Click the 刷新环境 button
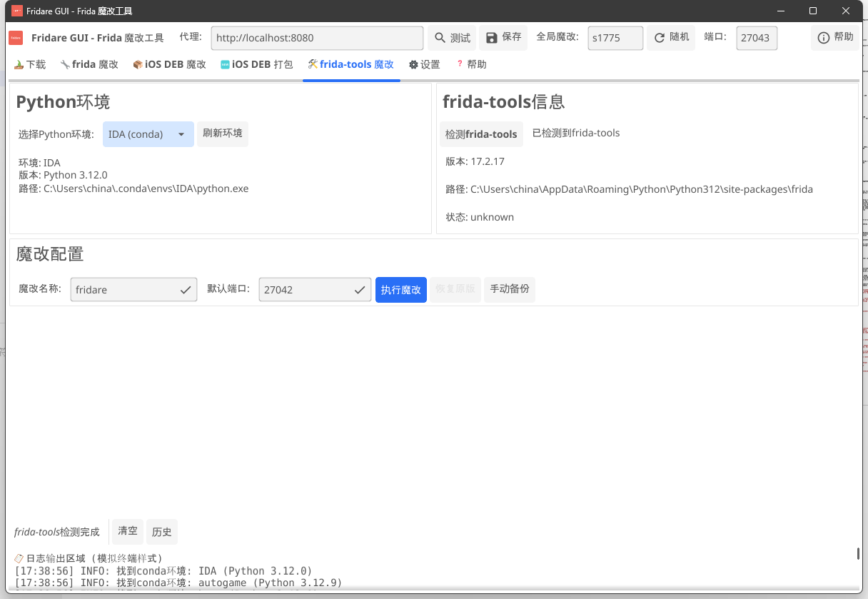Image resolution: width=868 pixels, height=599 pixels. (223, 134)
